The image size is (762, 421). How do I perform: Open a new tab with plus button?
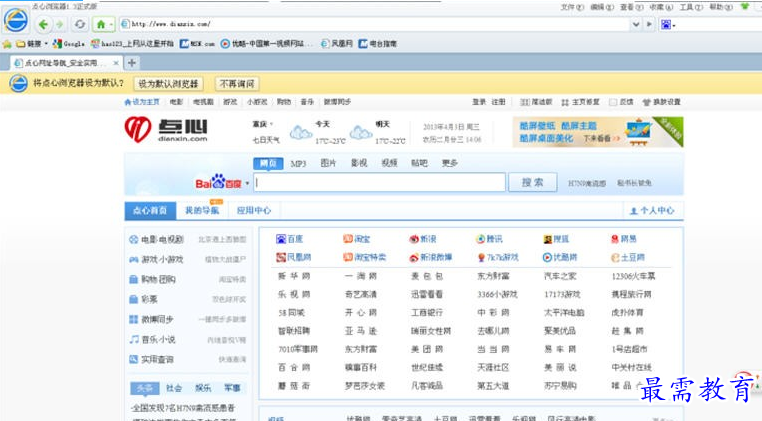click(131, 63)
